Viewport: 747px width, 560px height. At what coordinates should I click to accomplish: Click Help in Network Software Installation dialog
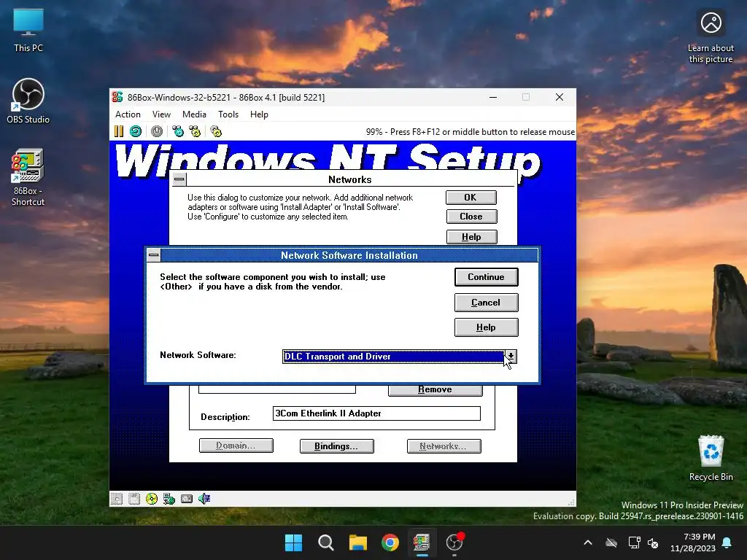[x=487, y=327]
